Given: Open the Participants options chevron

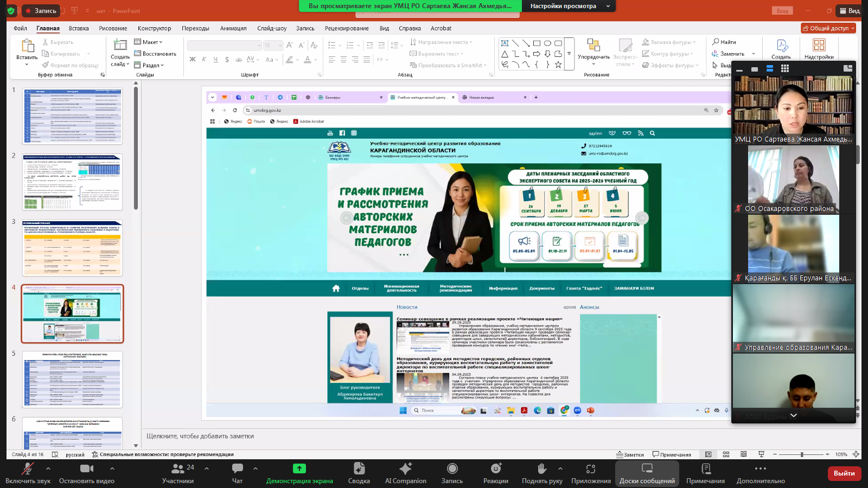Looking at the screenshot, I should pos(207,468).
